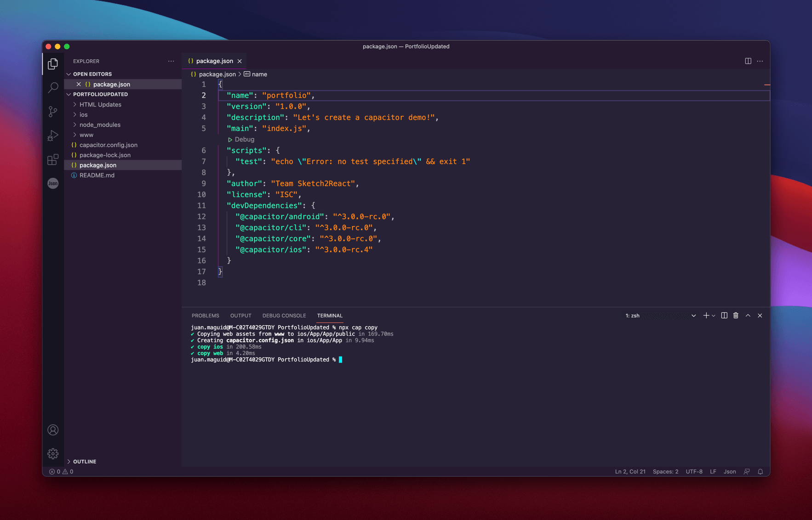Open the Json extension icon in activity bar
This screenshot has width=812, height=520.
[53, 183]
